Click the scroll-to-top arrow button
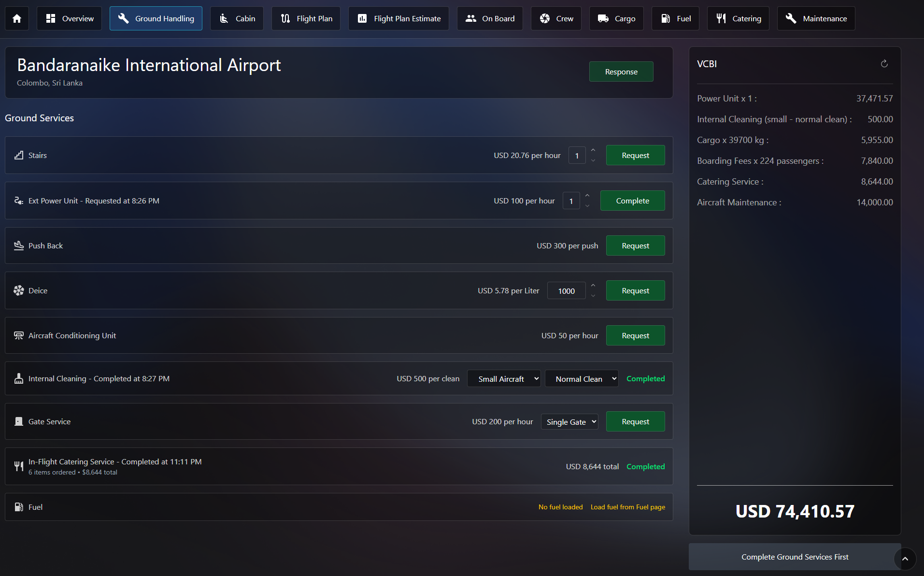 click(905, 559)
